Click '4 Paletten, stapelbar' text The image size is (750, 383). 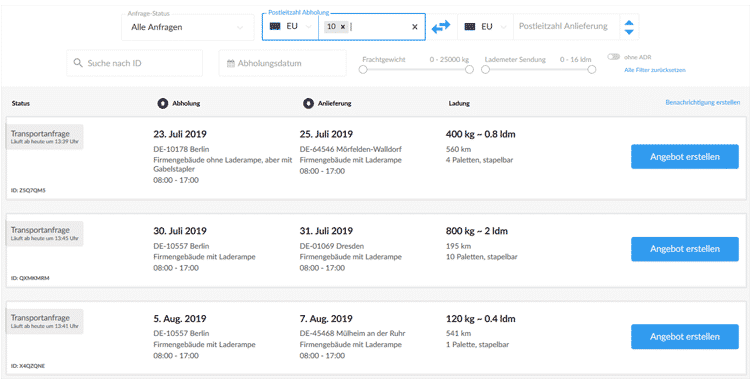[x=479, y=160]
